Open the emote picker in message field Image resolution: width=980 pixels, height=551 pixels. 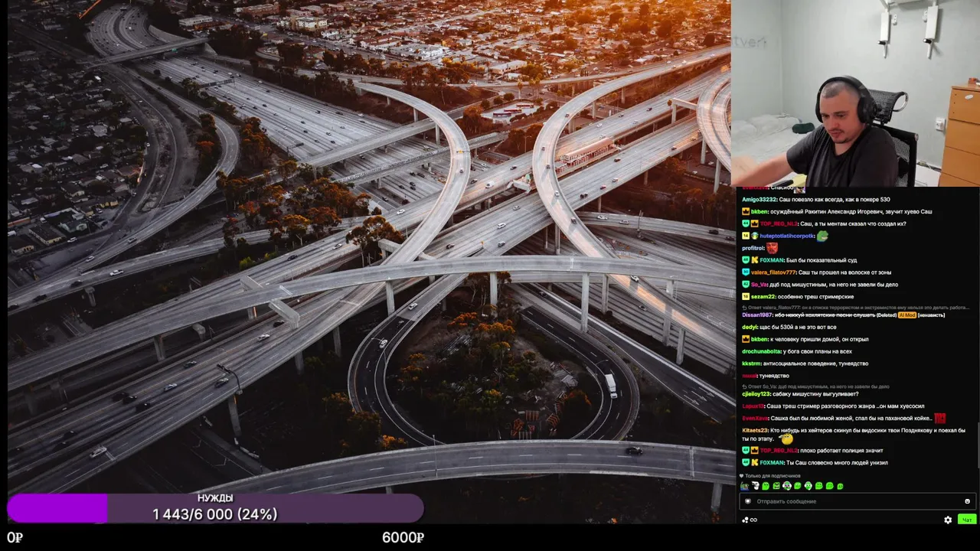tap(967, 501)
